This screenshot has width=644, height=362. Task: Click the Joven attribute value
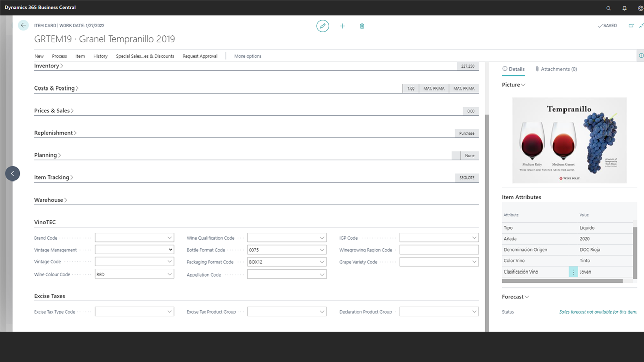(585, 272)
